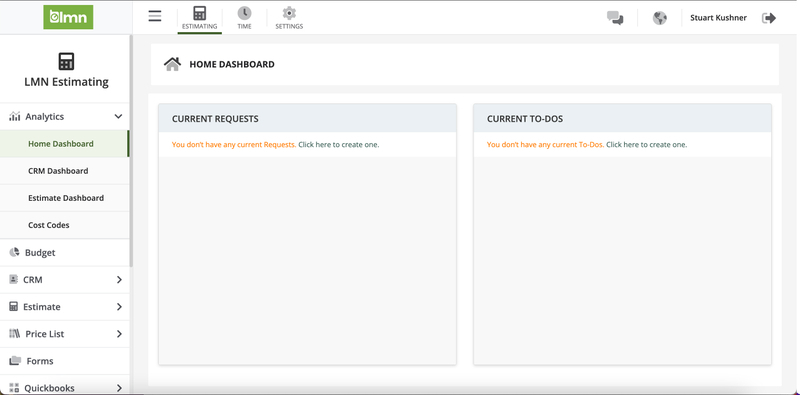Click the LMN logo
Screen dimensions: 800x395
pos(68,17)
